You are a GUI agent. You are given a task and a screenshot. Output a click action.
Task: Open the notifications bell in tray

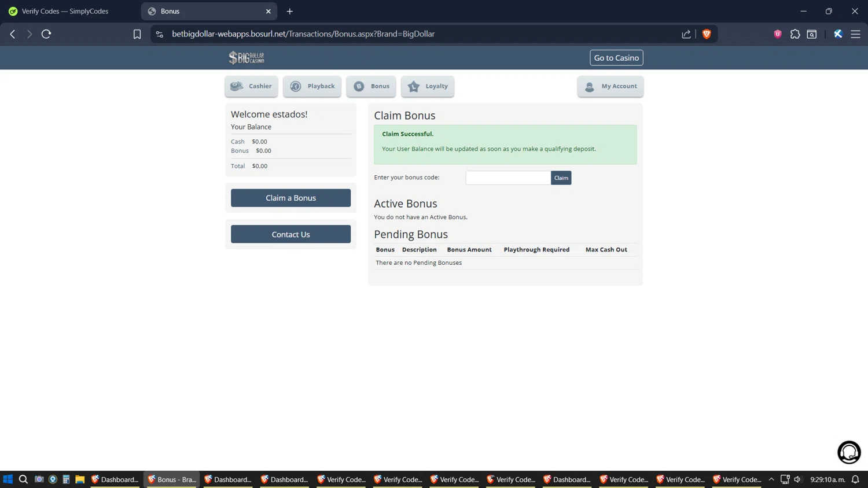855,479
